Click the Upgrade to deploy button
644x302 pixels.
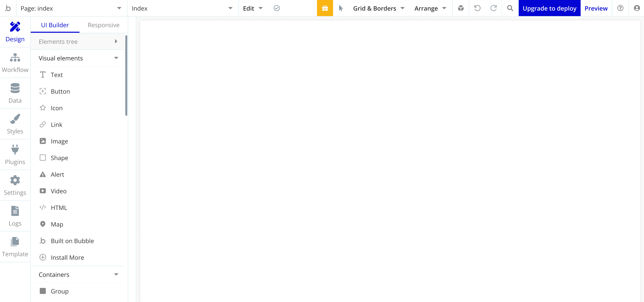click(549, 8)
